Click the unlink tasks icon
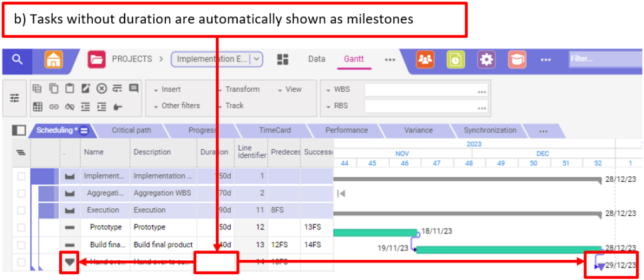This screenshot has height=280, width=644. [69, 106]
